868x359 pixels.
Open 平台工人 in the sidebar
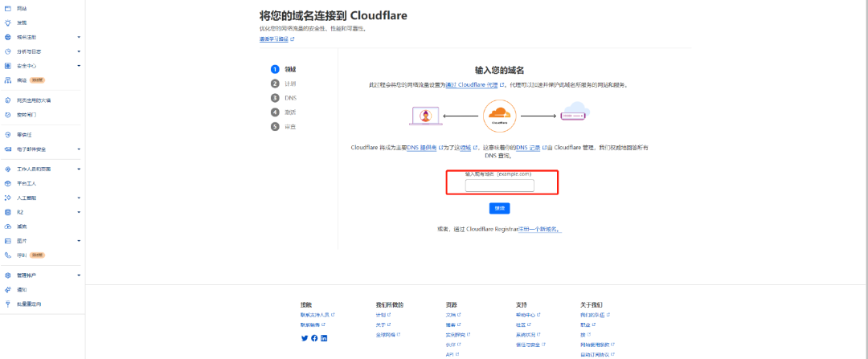pos(27,183)
